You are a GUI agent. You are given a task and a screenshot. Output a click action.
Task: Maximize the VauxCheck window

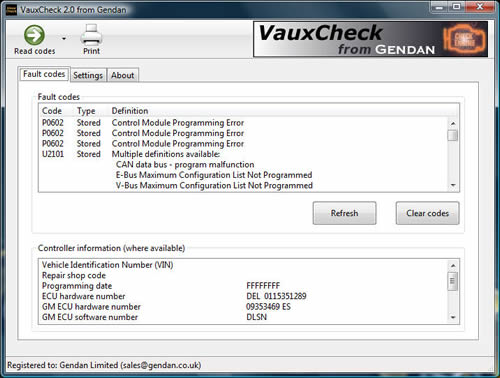(456, 7)
